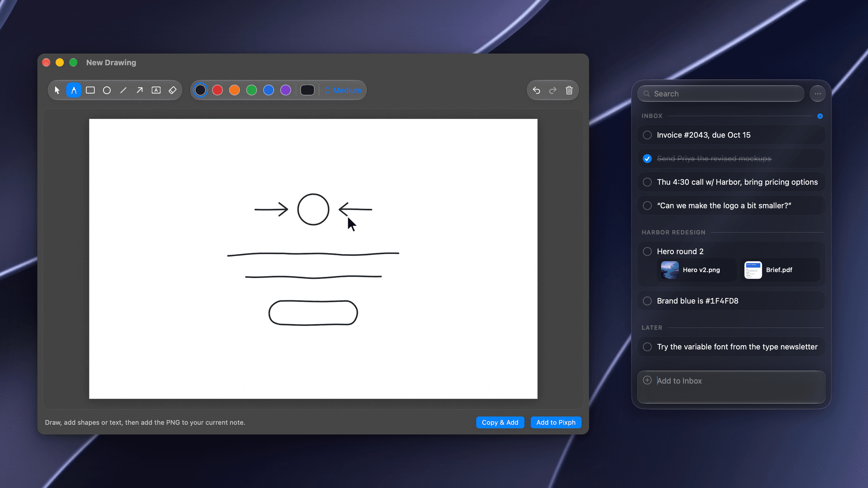Check off Brand blue is #1F4FD8
The height and width of the screenshot is (488, 868).
[x=647, y=301]
